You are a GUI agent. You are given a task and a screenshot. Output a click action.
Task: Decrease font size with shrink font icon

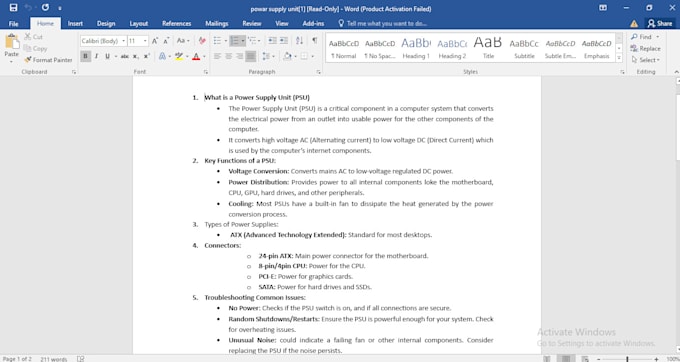(x=166, y=41)
